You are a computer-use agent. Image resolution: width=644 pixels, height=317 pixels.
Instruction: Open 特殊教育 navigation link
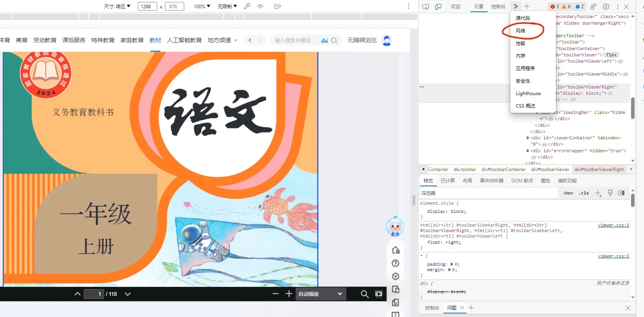[x=103, y=40]
